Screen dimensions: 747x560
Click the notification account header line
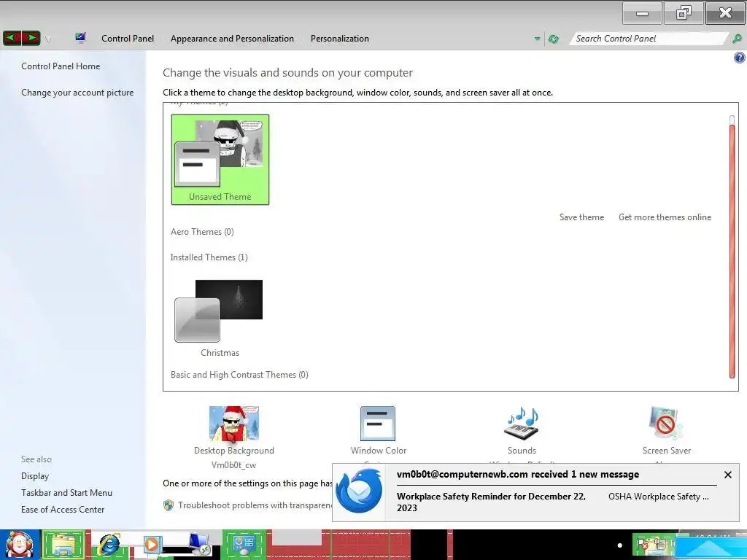pyautogui.click(x=518, y=474)
